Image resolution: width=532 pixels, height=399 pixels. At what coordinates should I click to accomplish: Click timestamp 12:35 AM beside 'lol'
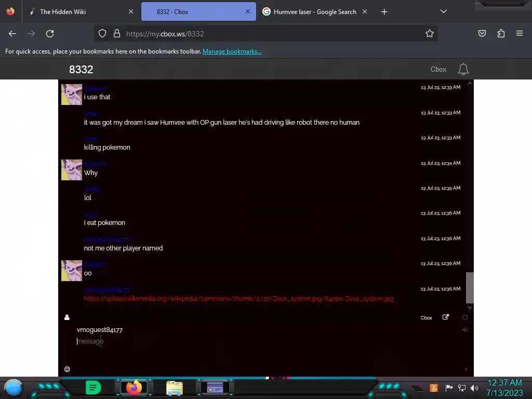pyautogui.click(x=441, y=188)
